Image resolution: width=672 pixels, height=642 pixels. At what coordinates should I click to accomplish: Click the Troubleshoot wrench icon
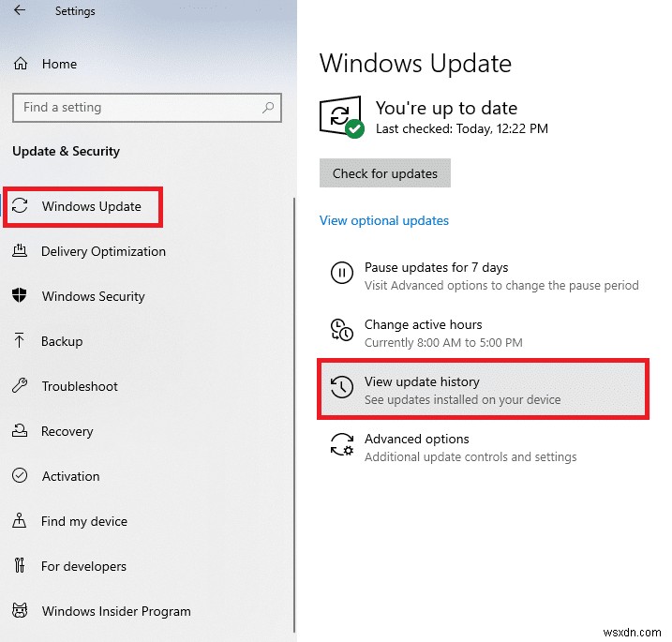[x=20, y=386]
